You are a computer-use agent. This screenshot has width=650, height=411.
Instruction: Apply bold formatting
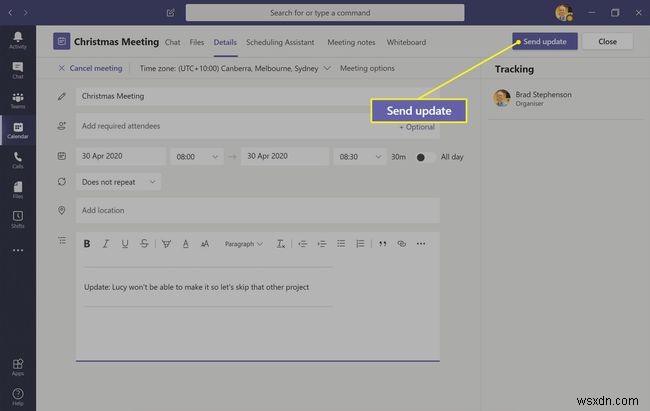coord(87,244)
